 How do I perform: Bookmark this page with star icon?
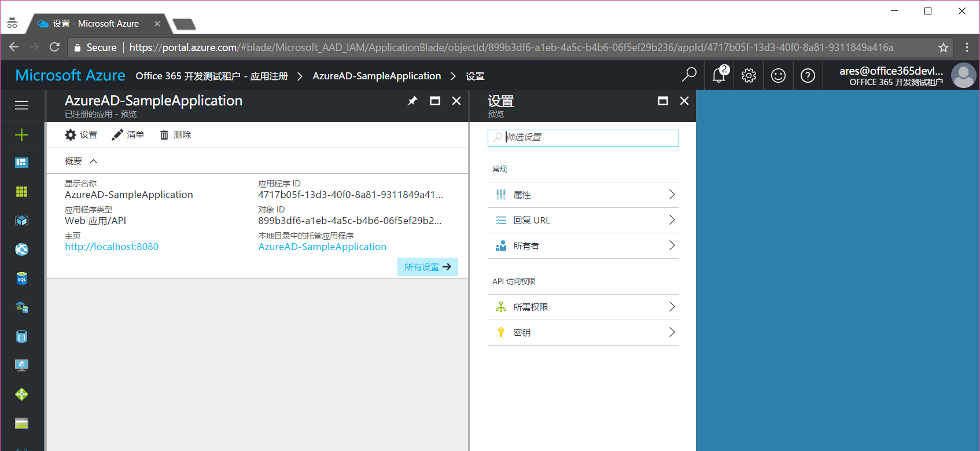944,47
